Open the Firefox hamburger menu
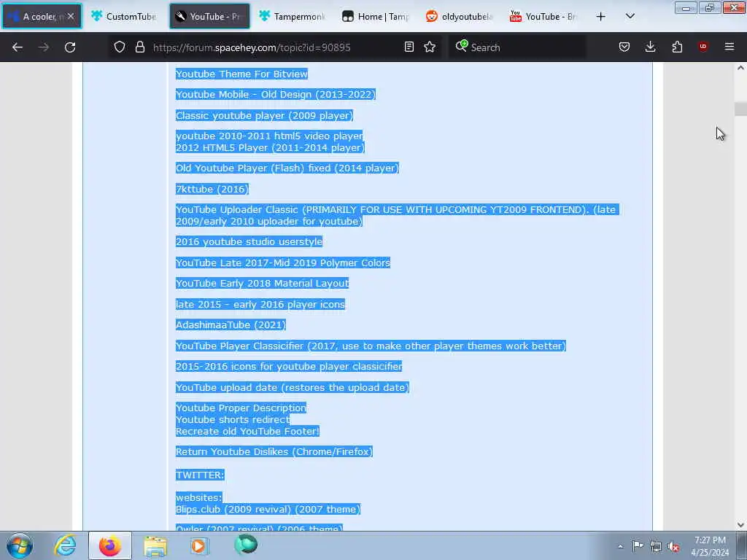The height and width of the screenshot is (560, 747). [x=729, y=47]
